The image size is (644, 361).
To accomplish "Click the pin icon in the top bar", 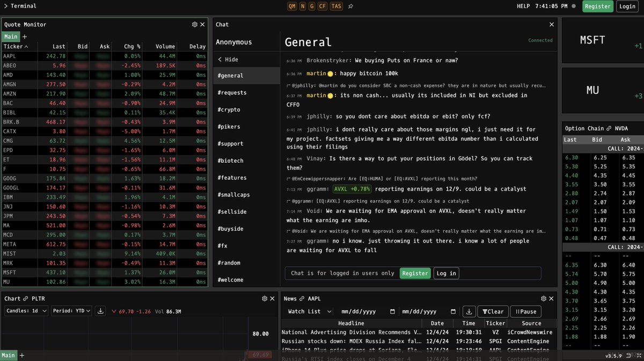I will tap(350, 6).
